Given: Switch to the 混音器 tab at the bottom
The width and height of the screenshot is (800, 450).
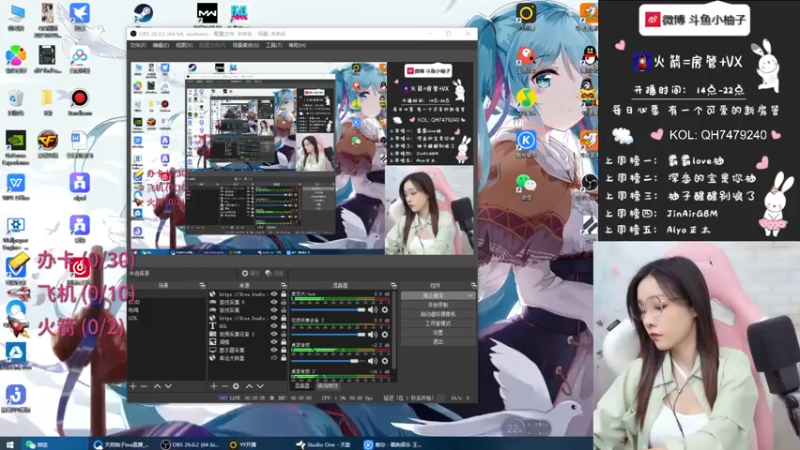Looking at the screenshot, I should pos(302,386).
